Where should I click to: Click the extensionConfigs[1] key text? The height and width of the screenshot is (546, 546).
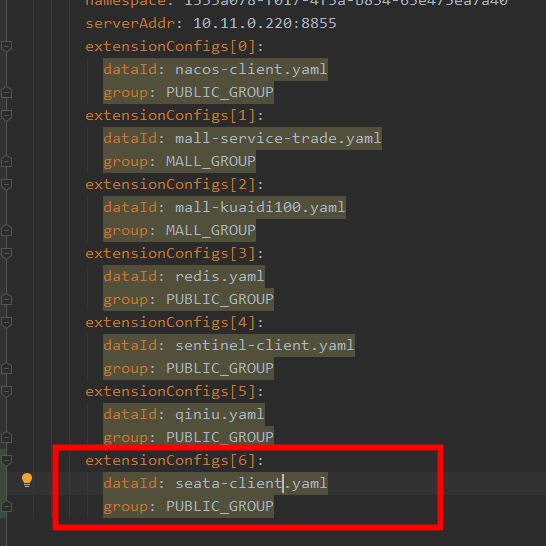click(171, 115)
